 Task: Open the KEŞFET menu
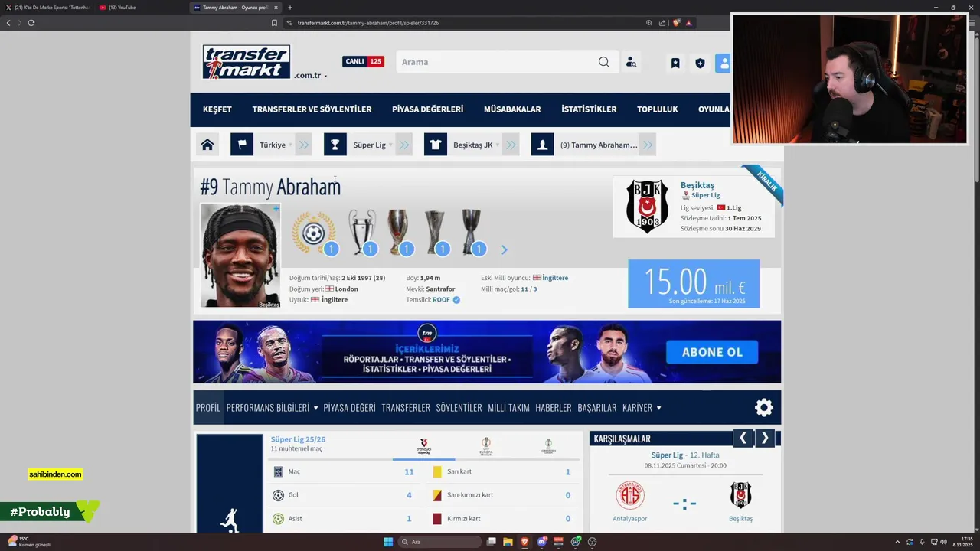coord(217,109)
